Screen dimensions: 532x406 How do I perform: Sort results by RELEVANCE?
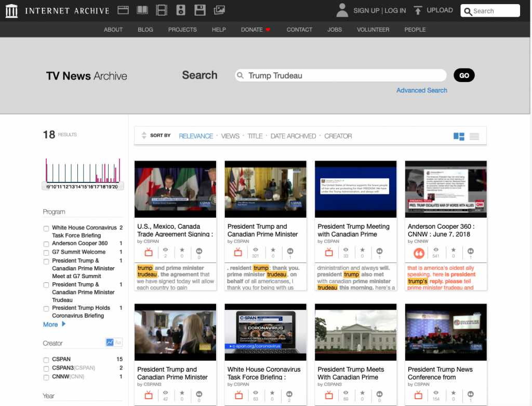tap(196, 136)
